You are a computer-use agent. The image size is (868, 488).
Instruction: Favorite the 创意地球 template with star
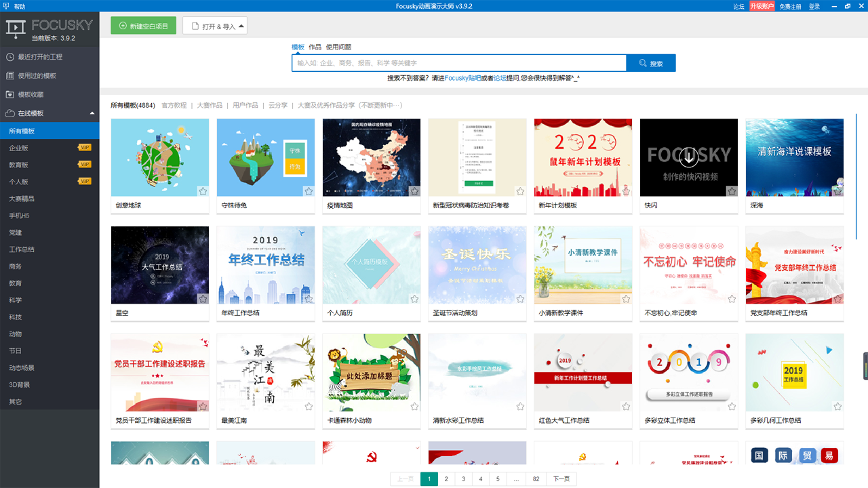click(x=203, y=191)
